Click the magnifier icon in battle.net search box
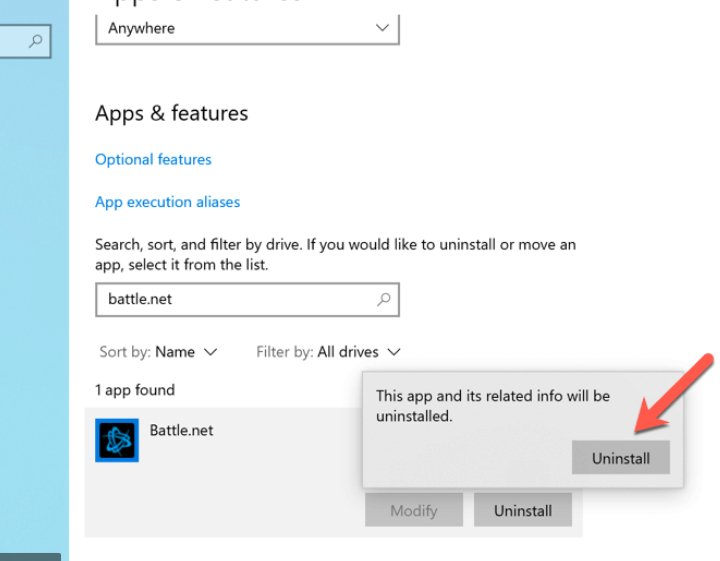Image resolution: width=720 pixels, height=561 pixels. pos(383,299)
